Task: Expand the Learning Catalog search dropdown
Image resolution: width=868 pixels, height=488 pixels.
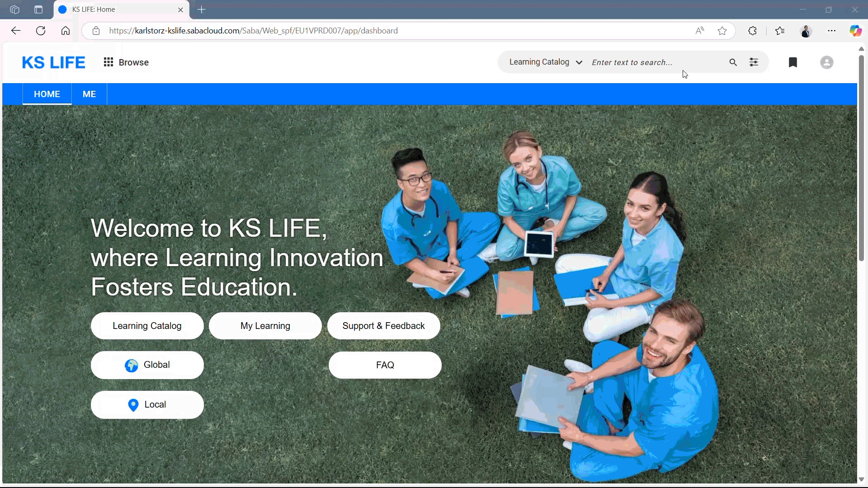Action: [546, 62]
